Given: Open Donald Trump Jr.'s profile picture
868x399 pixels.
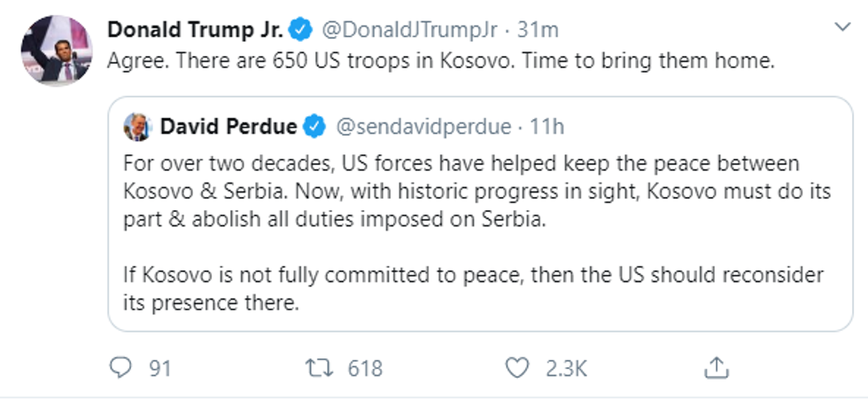Looking at the screenshot, I should 56,50.
